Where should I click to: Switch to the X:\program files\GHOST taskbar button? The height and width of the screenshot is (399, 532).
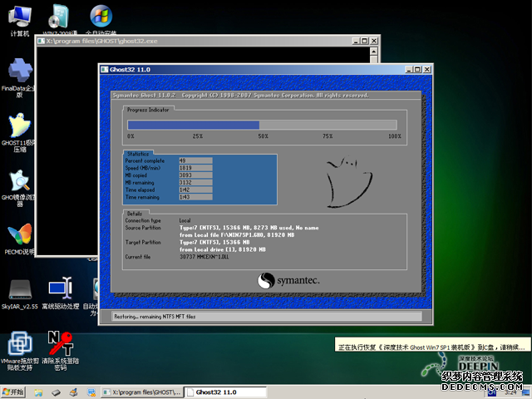click(142, 392)
